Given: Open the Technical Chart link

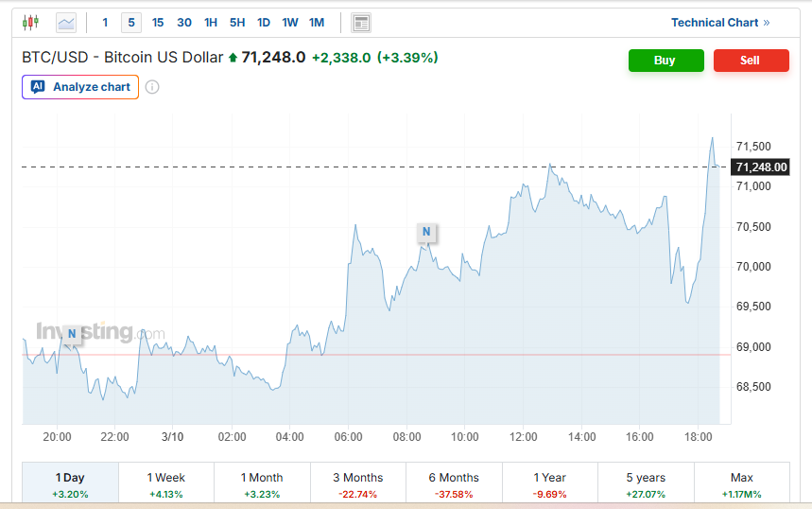Looking at the screenshot, I should pyautogui.click(x=720, y=23).
